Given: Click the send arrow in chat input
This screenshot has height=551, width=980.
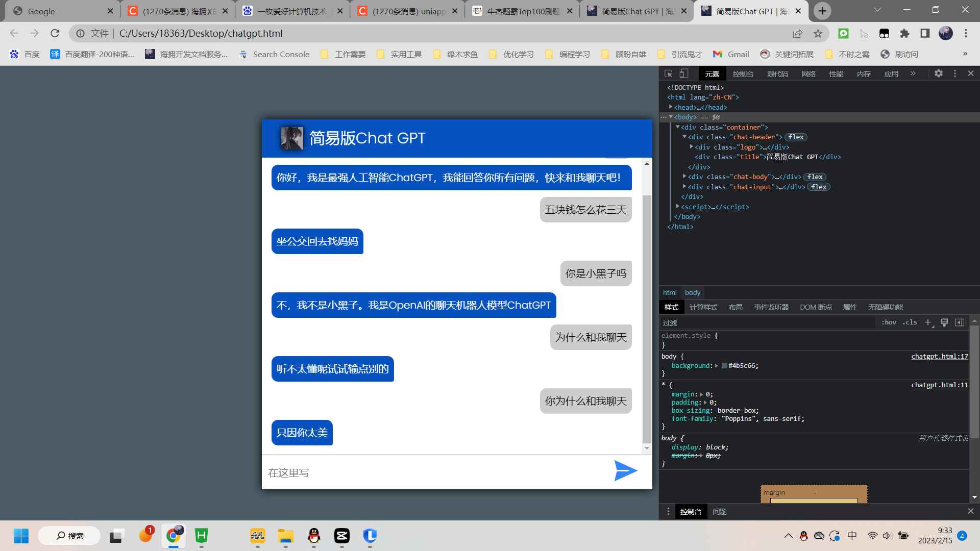Looking at the screenshot, I should pos(626,471).
